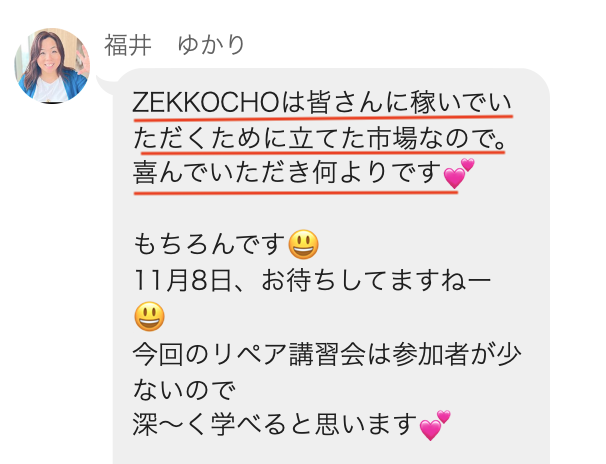Screen dimensions: 606x464
Task: Tap the pink hearts emoji after 何よりです
Action: [x=458, y=173]
